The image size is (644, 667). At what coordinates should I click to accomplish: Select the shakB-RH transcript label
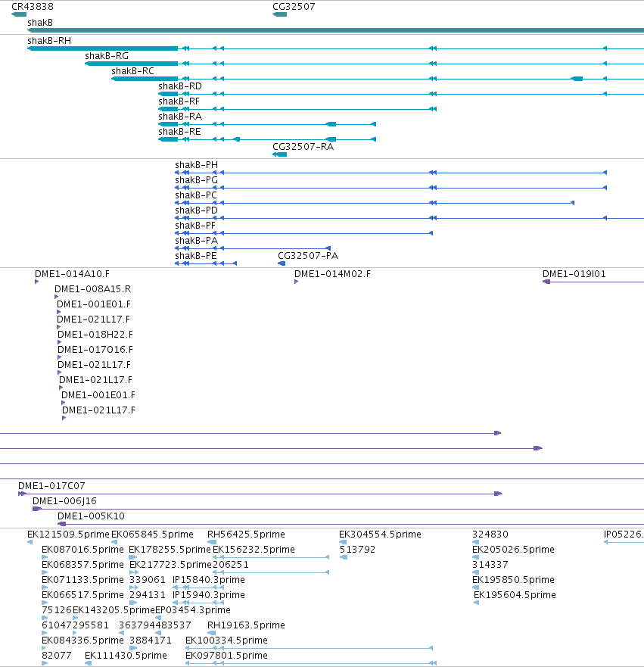(x=49, y=41)
